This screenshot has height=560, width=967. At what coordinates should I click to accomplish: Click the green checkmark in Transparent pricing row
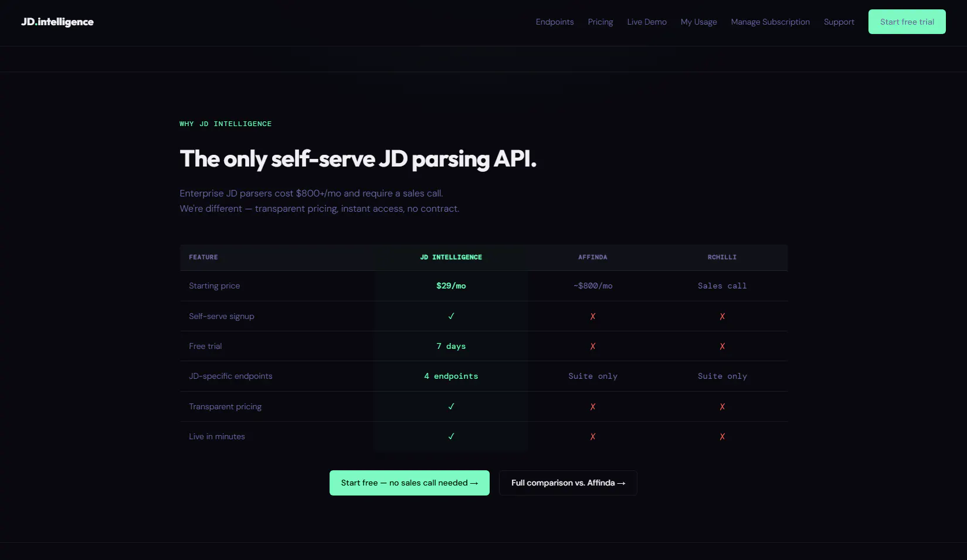[x=451, y=406]
